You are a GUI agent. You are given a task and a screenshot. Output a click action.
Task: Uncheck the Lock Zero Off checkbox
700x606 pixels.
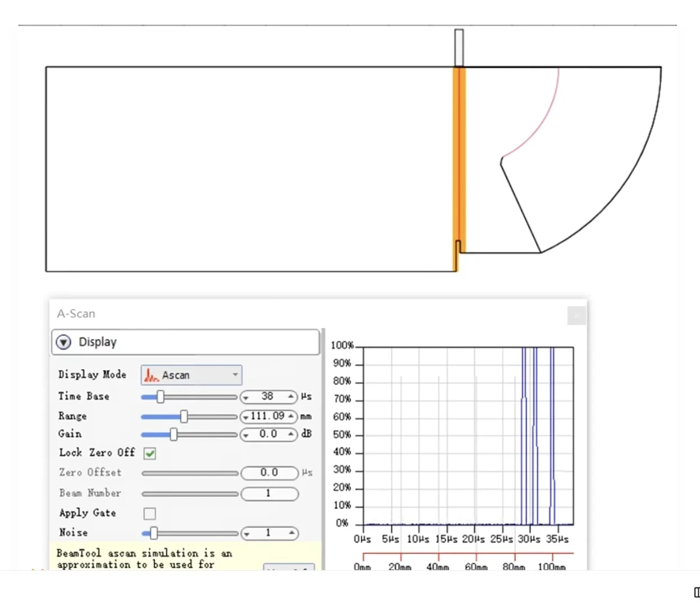point(150,453)
